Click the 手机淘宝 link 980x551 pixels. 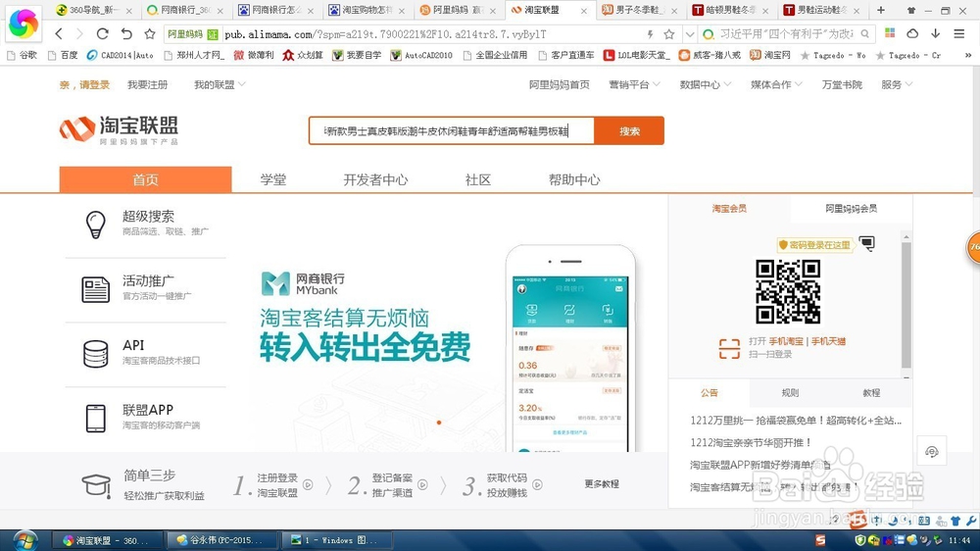coord(786,341)
